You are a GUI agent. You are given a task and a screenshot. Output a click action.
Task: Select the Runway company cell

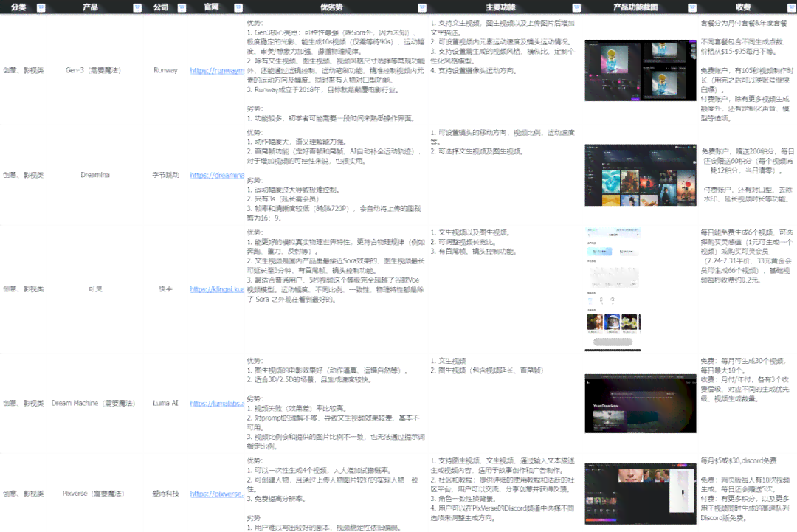165,70
